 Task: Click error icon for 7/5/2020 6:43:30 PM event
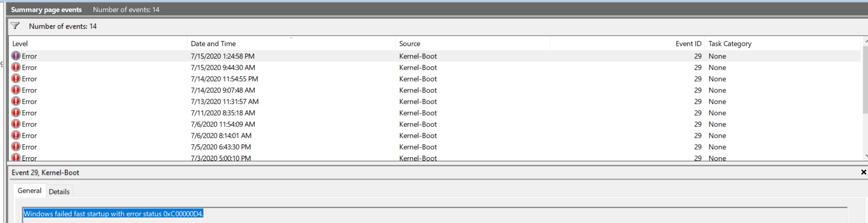[x=16, y=147]
